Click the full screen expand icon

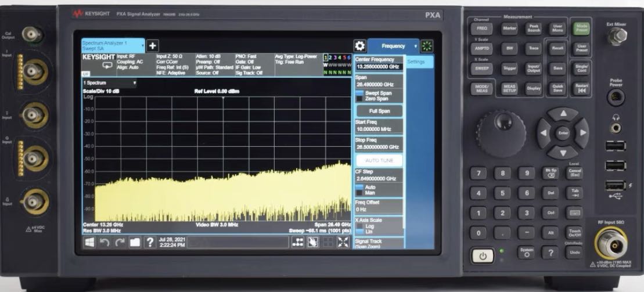point(343,243)
